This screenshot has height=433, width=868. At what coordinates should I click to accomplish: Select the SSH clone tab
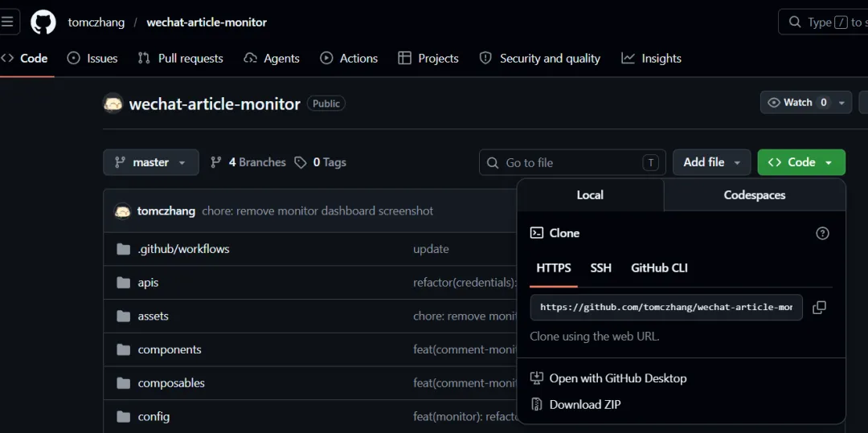point(600,268)
